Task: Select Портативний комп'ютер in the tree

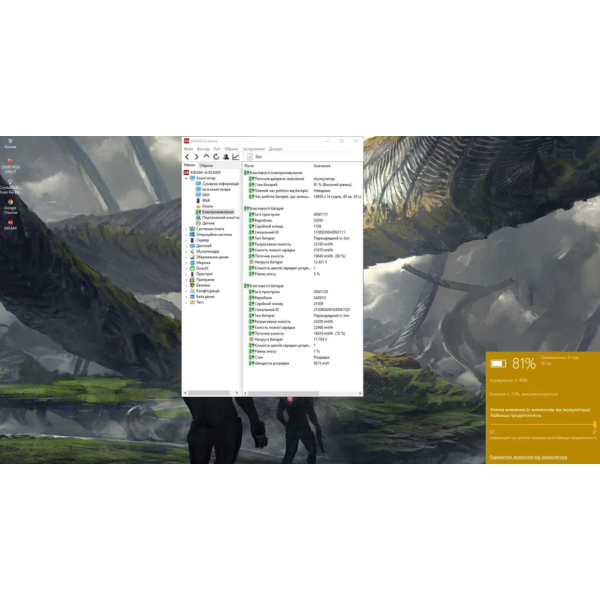Action: click(217, 217)
